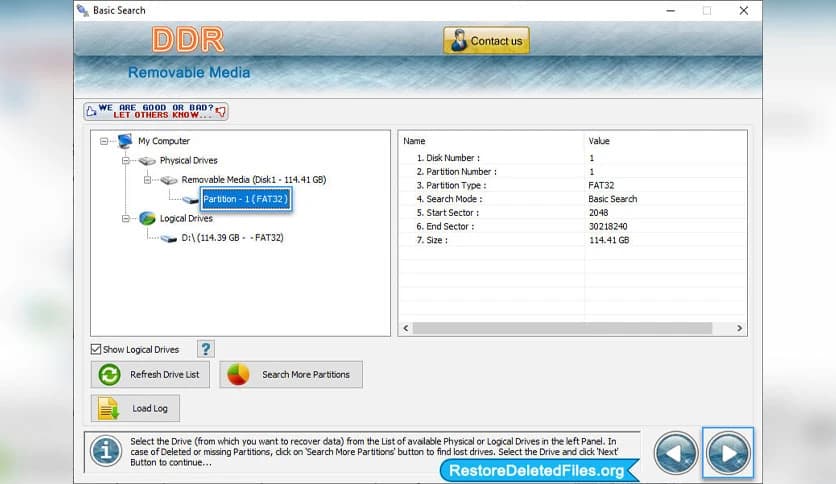Viewport: 836px width, 484px height.
Task: Select the '6. End Sector :' row
Action: [573, 227]
